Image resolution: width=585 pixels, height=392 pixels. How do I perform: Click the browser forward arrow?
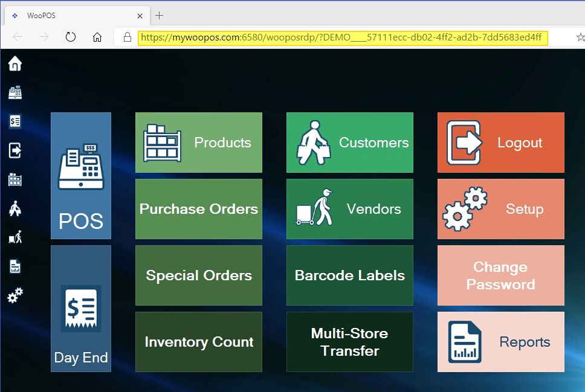click(44, 37)
